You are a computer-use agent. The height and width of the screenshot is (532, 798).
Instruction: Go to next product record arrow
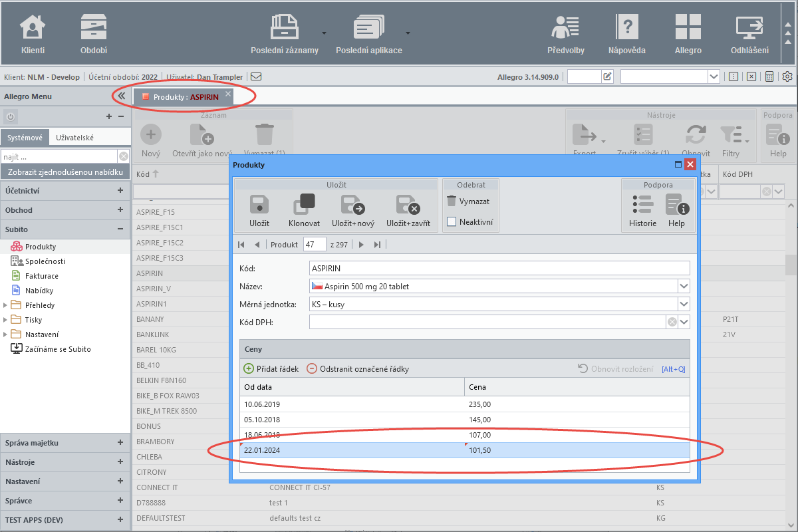tap(361, 245)
